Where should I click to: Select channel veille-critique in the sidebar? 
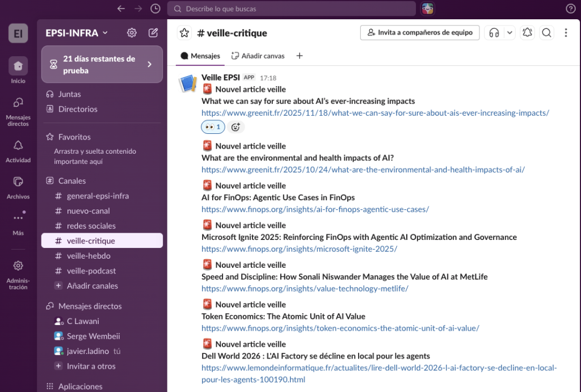click(x=102, y=241)
